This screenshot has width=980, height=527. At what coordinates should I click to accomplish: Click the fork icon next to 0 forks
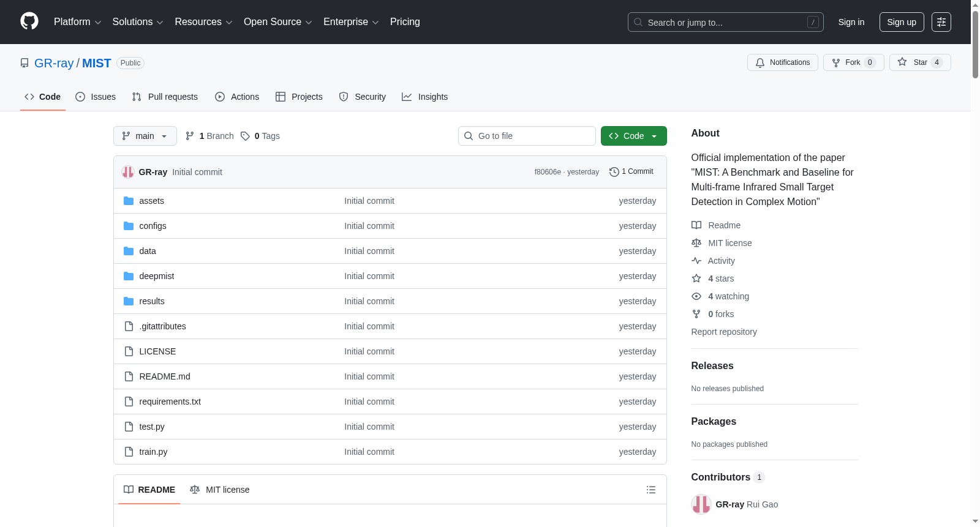696,314
